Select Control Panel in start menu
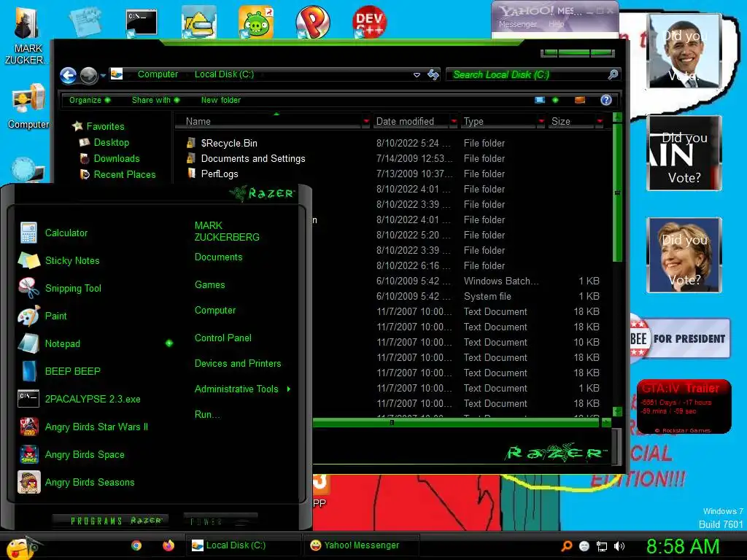Screen dimensions: 747x560 (x=223, y=338)
